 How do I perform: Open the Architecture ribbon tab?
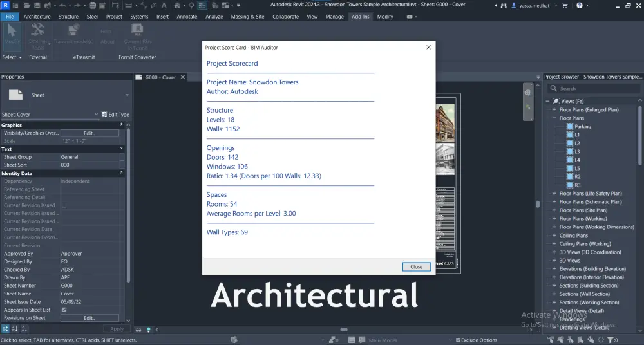click(37, 17)
